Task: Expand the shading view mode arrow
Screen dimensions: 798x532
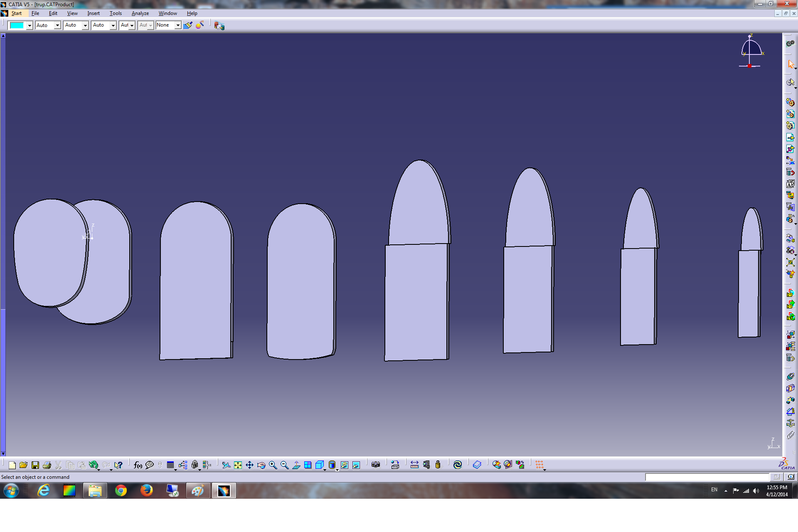Action: (337, 469)
